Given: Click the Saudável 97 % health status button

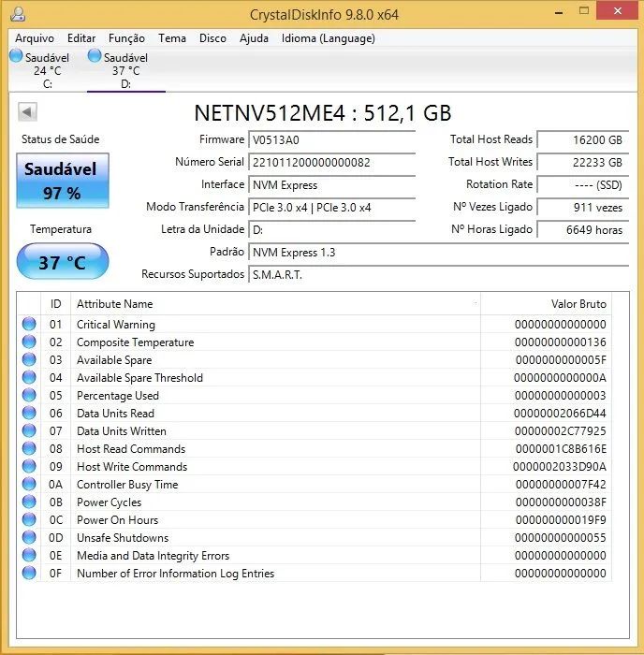Looking at the screenshot, I should point(63,181).
